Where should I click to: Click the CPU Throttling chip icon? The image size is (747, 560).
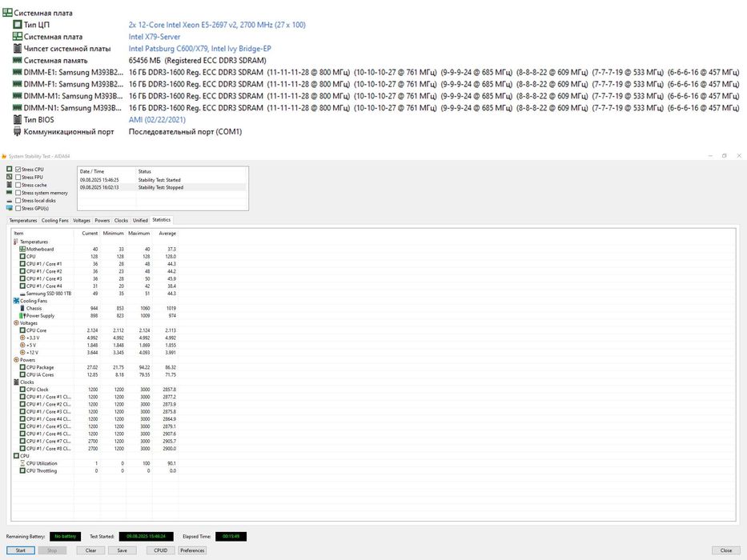pyautogui.click(x=22, y=470)
